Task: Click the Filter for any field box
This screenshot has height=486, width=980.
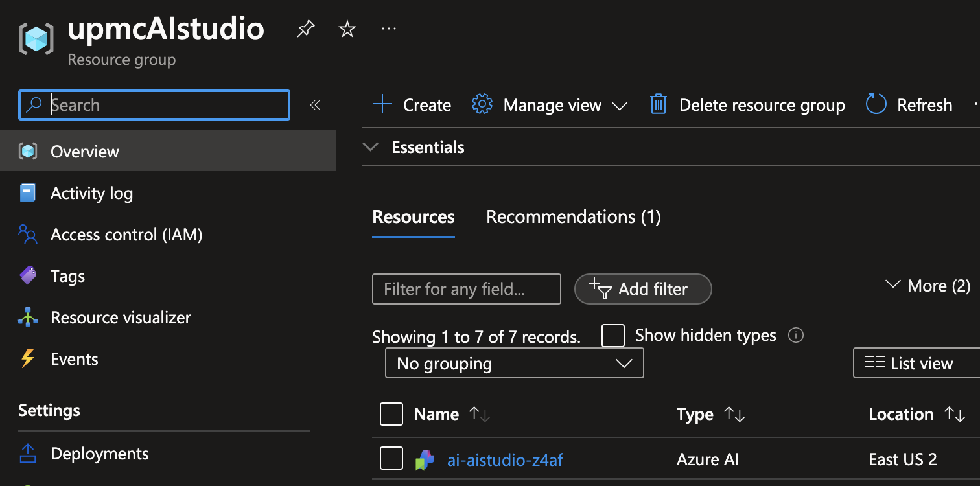Action: tap(466, 289)
